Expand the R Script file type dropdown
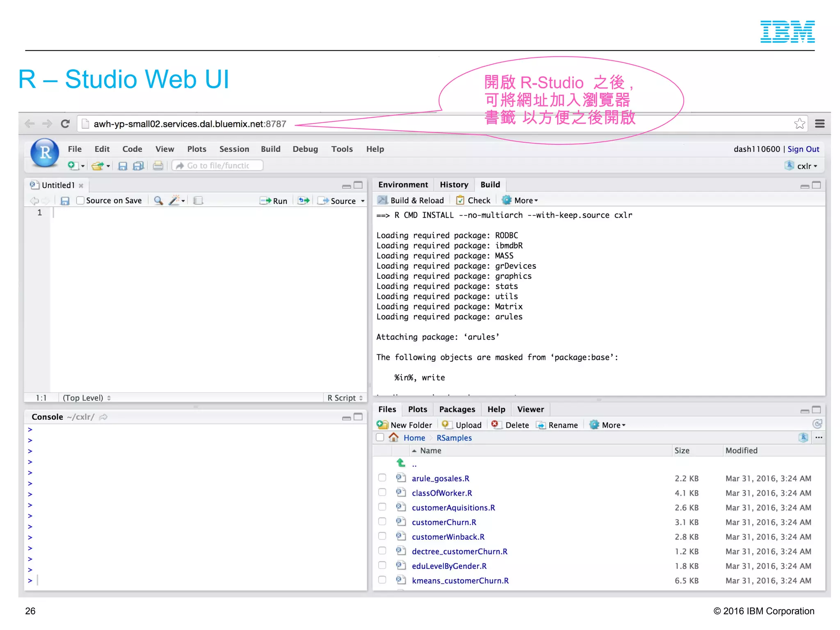This screenshot has width=840, height=630. (x=345, y=398)
